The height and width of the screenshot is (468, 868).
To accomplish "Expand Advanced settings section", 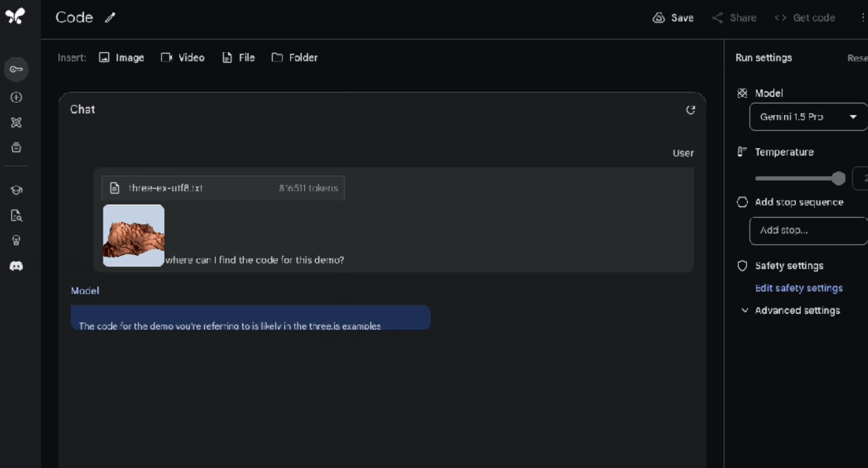I will click(790, 310).
